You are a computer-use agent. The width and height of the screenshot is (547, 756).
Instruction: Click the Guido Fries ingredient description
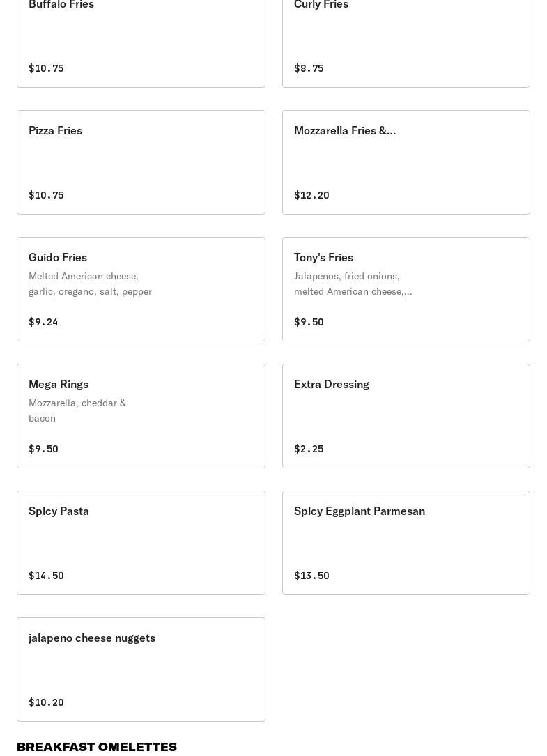90,284
